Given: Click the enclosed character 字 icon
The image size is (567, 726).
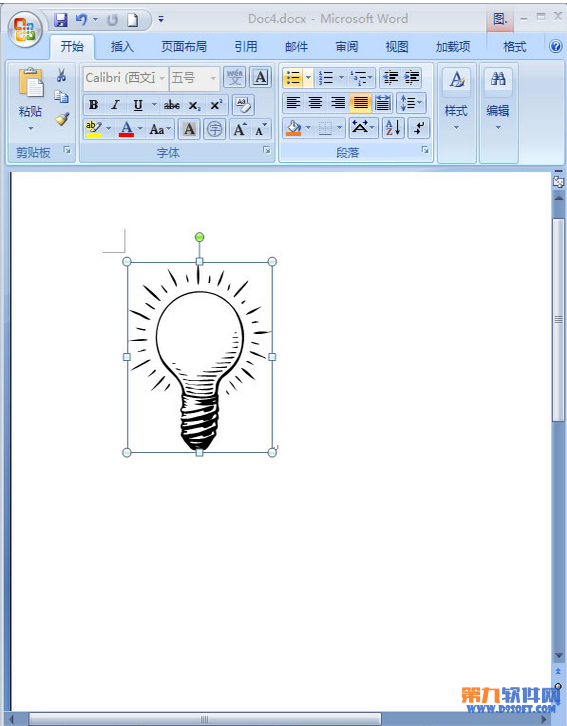Looking at the screenshot, I should [214, 129].
